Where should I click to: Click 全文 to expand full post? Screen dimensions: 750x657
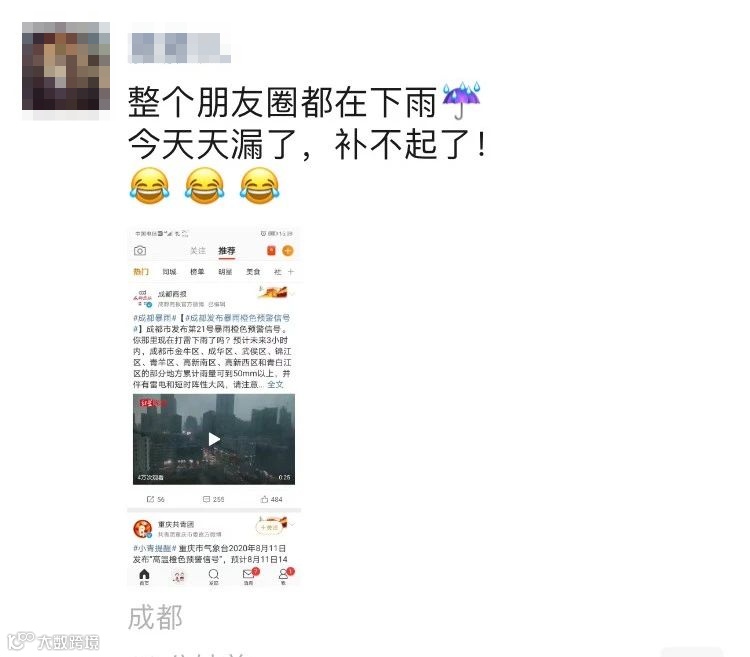(275, 384)
